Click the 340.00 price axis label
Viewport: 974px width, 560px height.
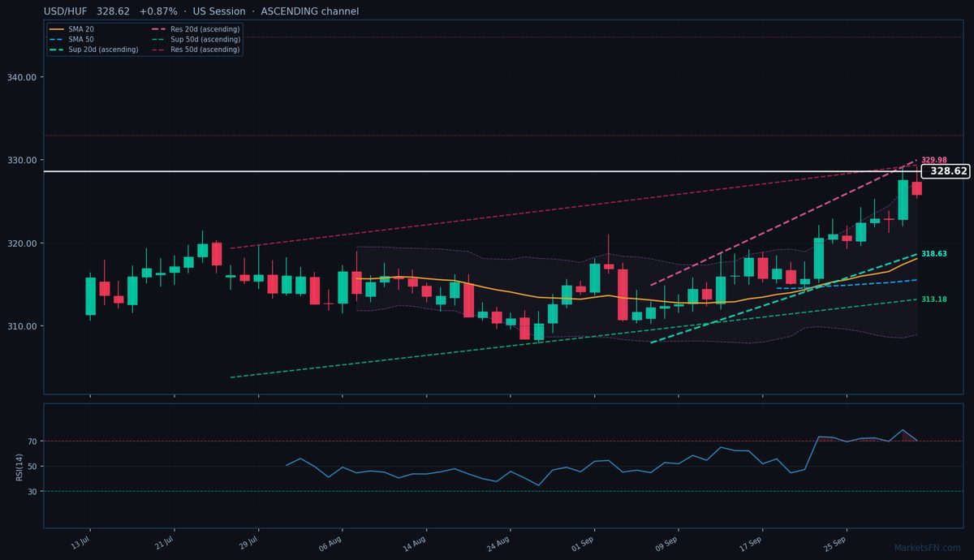tap(24, 77)
